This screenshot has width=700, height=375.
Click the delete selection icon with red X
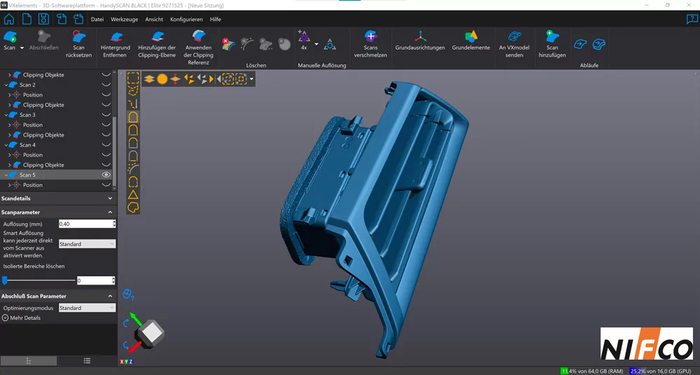[x=228, y=44]
